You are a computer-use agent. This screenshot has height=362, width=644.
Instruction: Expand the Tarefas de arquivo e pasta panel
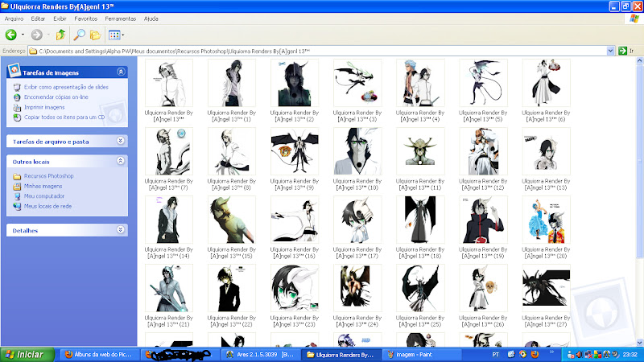click(x=120, y=141)
